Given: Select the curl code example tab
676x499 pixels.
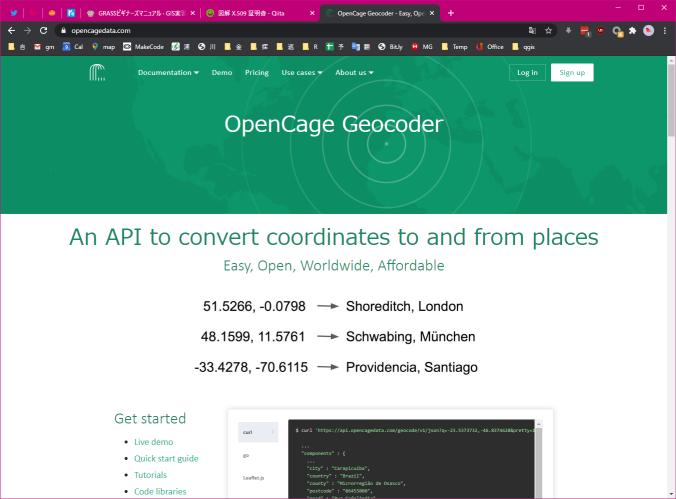Looking at the screenshot, I should (x=249, y=432).
